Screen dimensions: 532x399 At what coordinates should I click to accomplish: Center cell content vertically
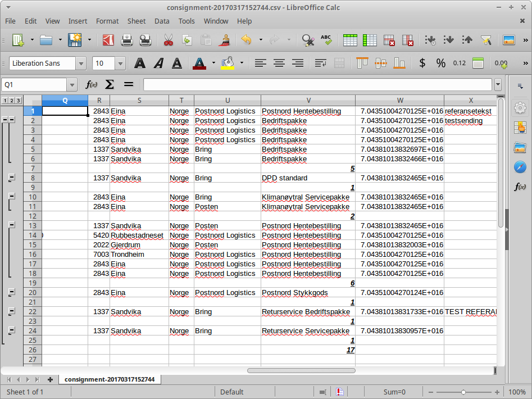pos(381,63)
